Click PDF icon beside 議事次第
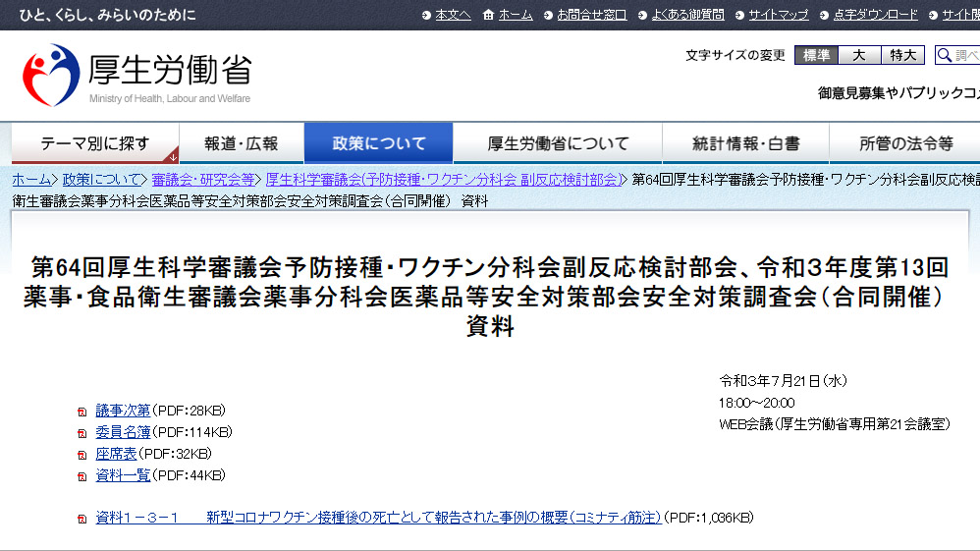980x551 pixels. pyautogui.click(x=82, y=412)
